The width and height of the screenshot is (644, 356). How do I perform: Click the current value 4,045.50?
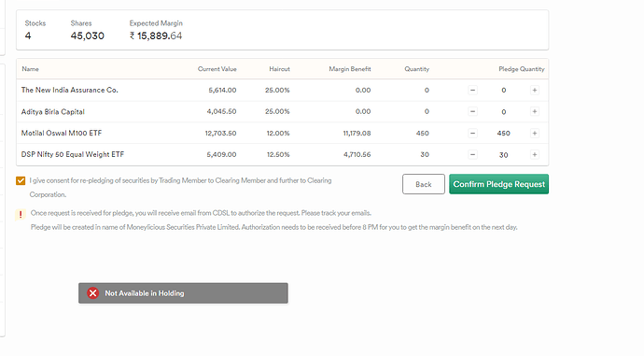[x=221, y=111]
